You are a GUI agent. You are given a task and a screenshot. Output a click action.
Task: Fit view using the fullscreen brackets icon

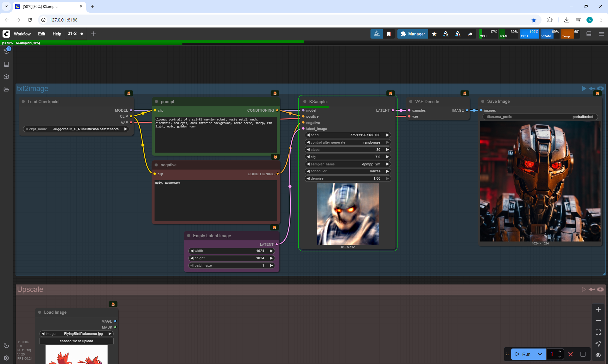pos(598,332)
